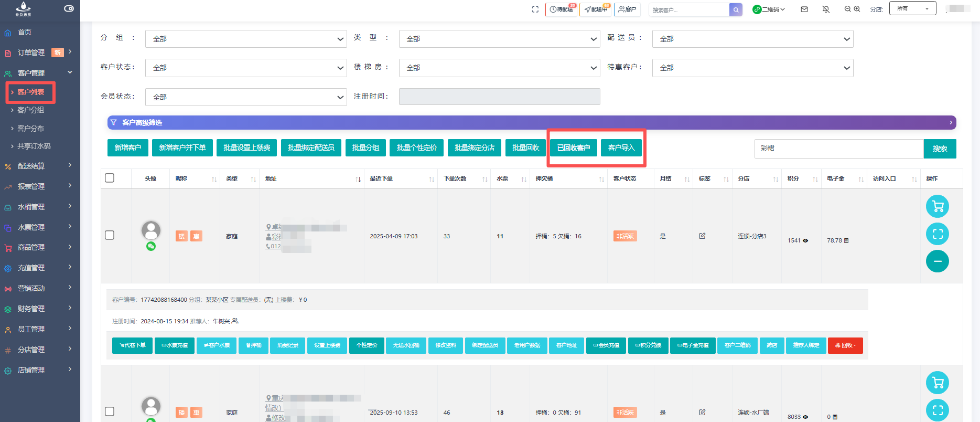Click the 个性定价 button
This screenshot has height=422, width=980.
[x=367, y=345]
